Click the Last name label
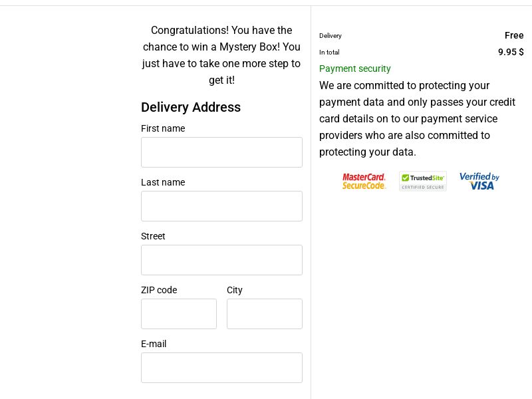This screenshot has width=532, height=399. (x=163, y=182)
